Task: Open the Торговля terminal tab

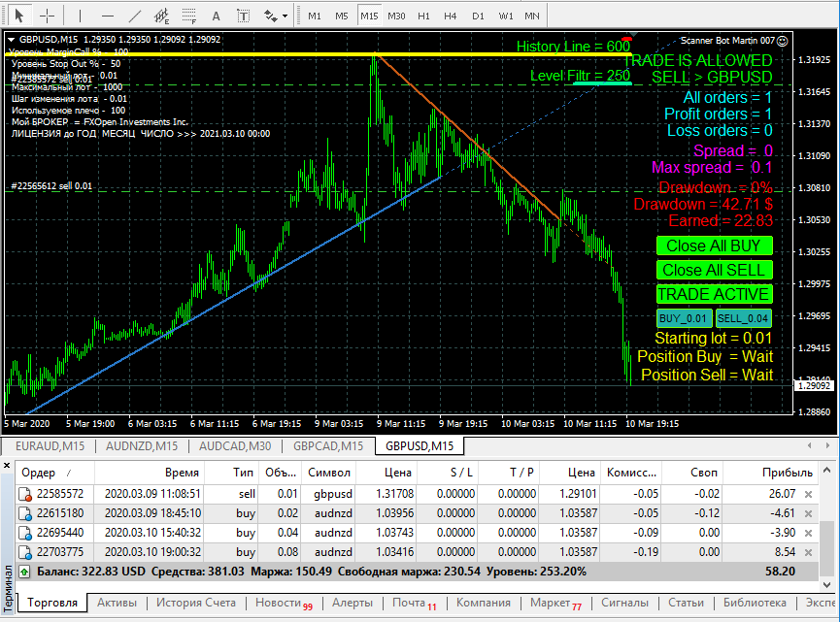Action: (x=52, y=603)
